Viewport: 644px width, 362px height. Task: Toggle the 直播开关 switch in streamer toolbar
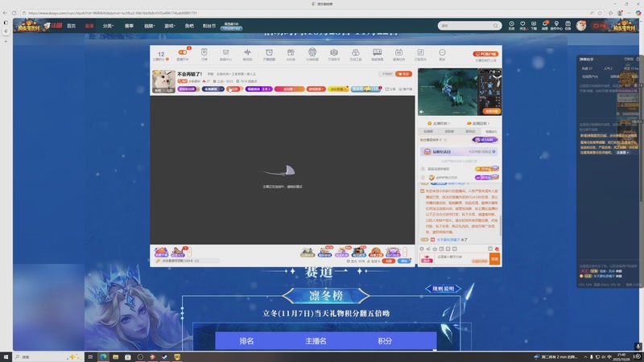pos(183,52)
